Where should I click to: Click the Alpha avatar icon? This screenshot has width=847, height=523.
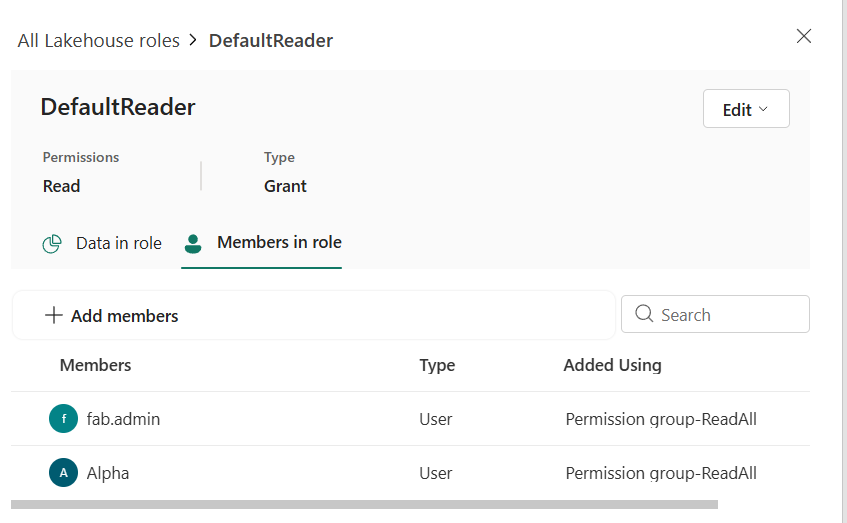tap(63, 473)
